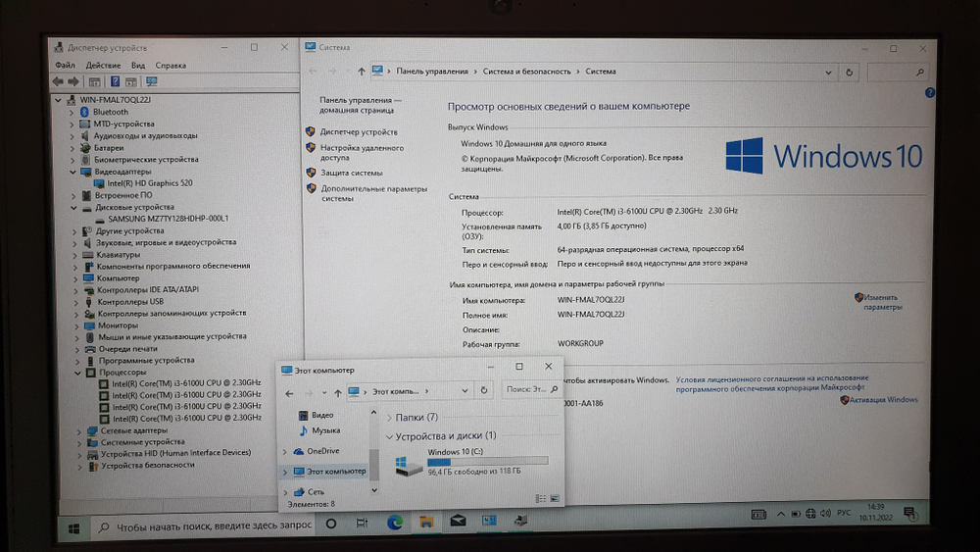Image resolution: width=980 pixels, height=552 pixels.
Task: Click Активация Windows link
Action: click(x=883, y=399)
